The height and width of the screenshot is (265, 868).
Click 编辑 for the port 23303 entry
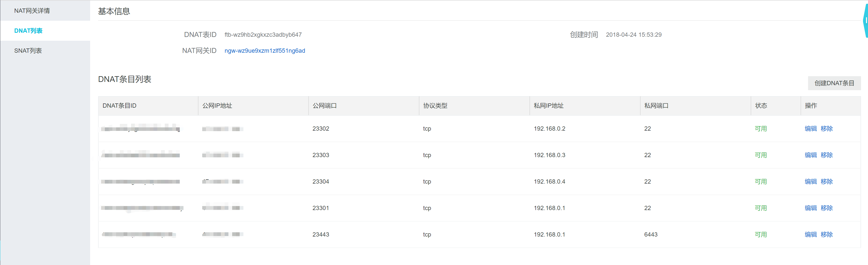[x=810, y=155]
